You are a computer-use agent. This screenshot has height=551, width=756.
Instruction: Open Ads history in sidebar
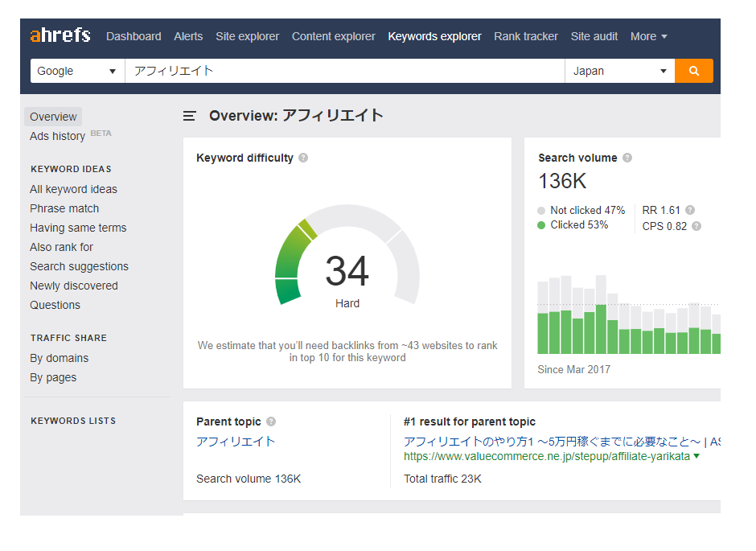click(57, 136)
